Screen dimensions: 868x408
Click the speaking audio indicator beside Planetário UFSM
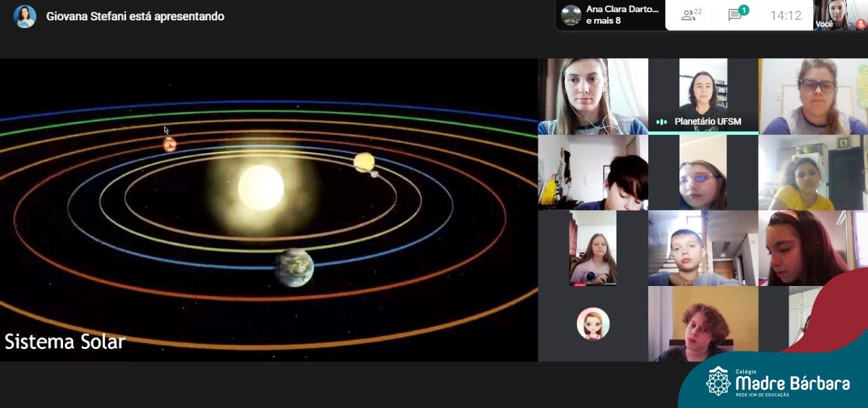[661, 122]
